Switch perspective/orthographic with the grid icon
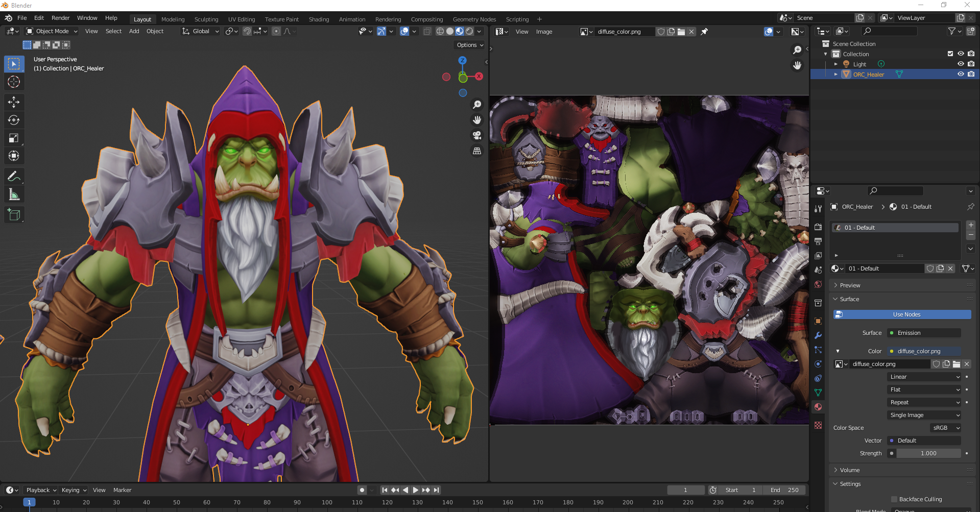 click(x=477, y=151)
